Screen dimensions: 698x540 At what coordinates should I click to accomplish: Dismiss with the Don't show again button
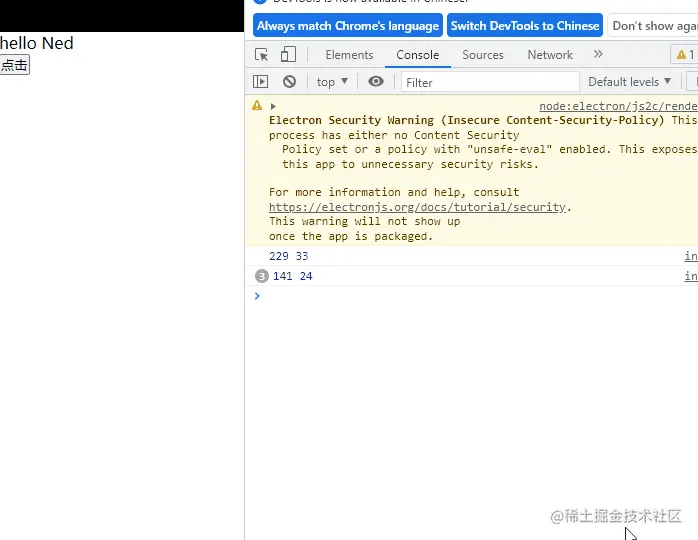click(653, 26)
